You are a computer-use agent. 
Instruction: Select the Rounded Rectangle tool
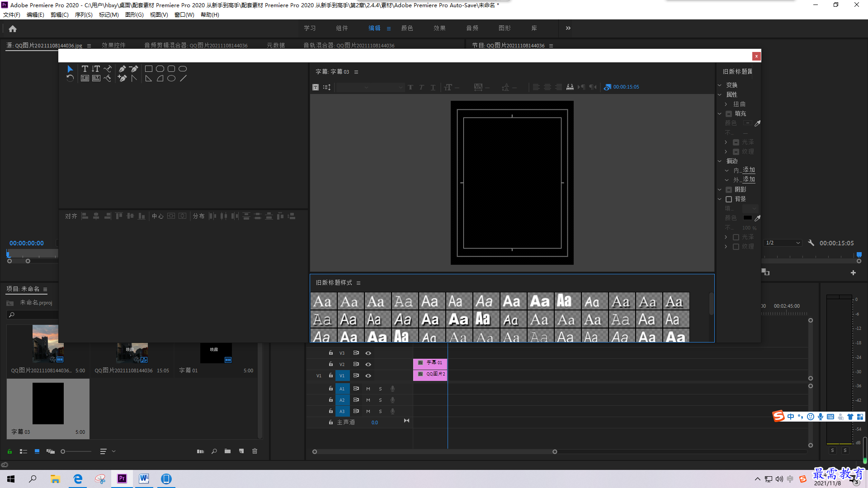183,69
